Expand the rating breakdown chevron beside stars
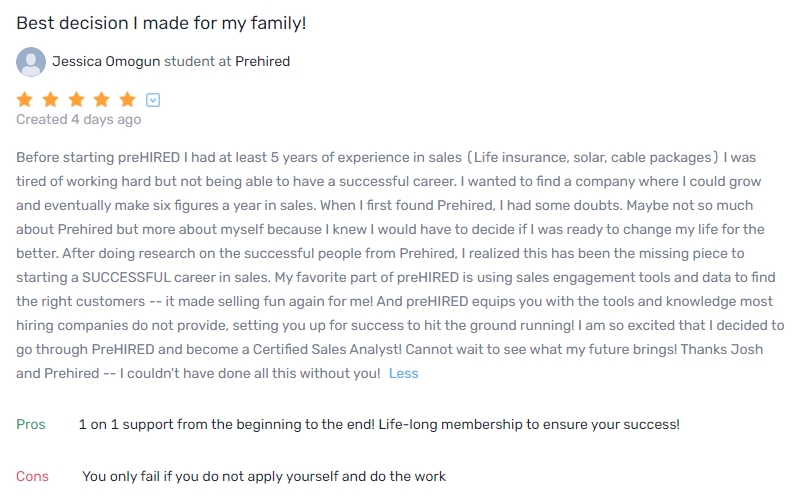Screen dimensions: 802x497 click(153, 100)
